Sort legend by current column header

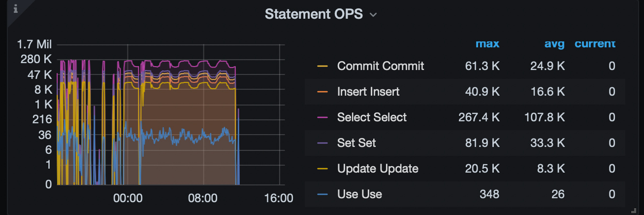595,44
